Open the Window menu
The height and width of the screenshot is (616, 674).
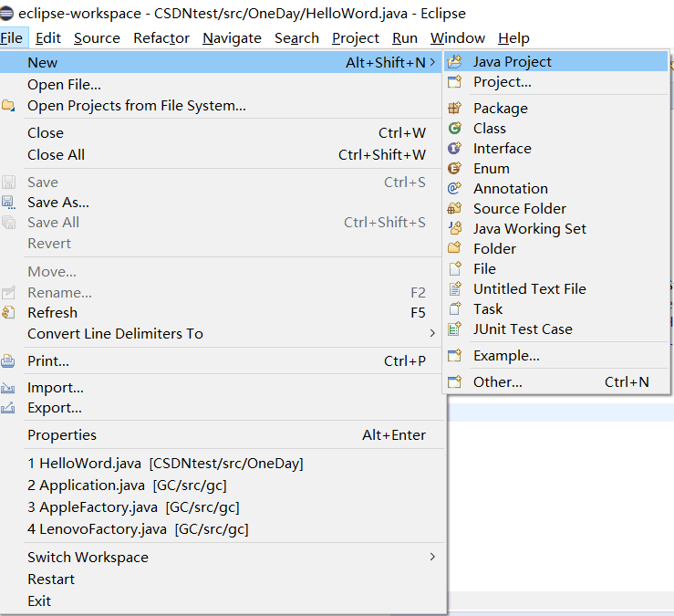coord(458,38)
